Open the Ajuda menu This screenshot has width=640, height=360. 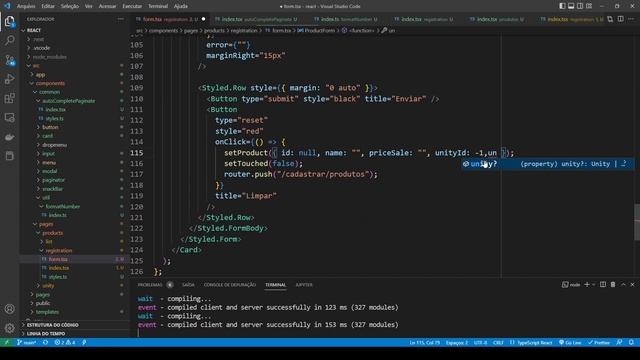pyautogui.click(x=180, y=6)
